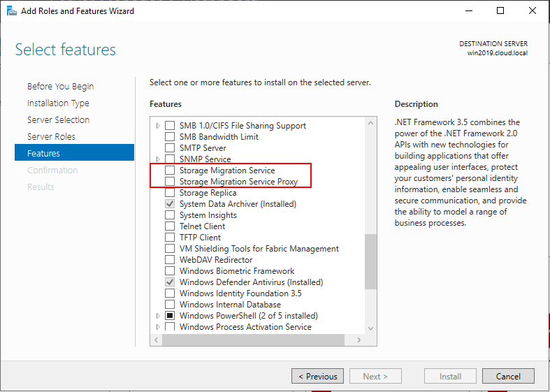Open the Before You Begin page
The width and height of the screenshot is (550, 392).
click(x=60, y=86)
